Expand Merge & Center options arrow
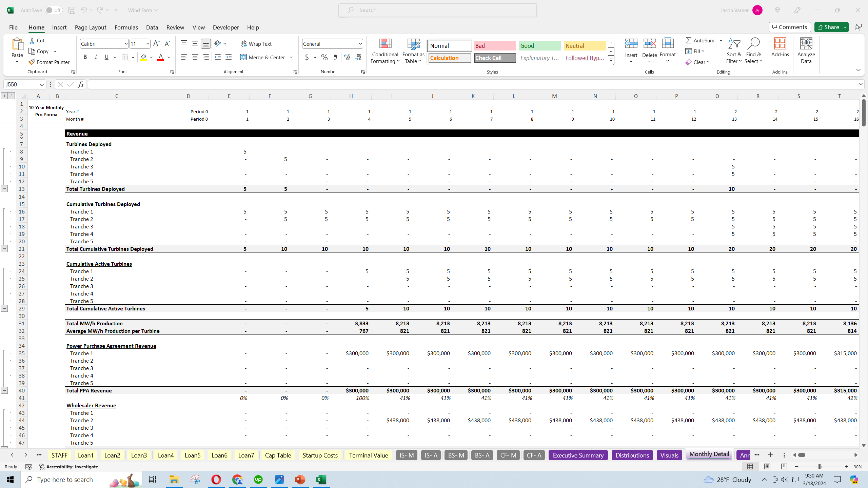This screenshot has height=488, width=868. pyautogui.click(x=292, y=57)
